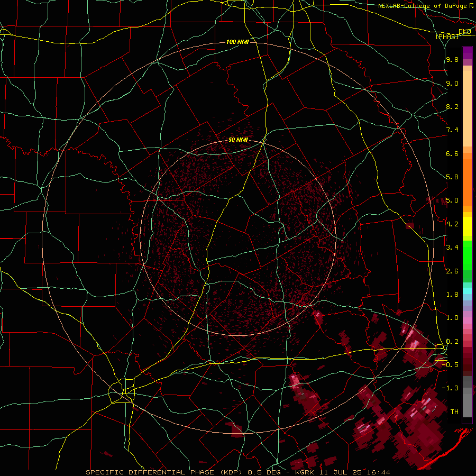Click the KGRK radar site identifier
This screenshot has width=476, height=476.
305,472
